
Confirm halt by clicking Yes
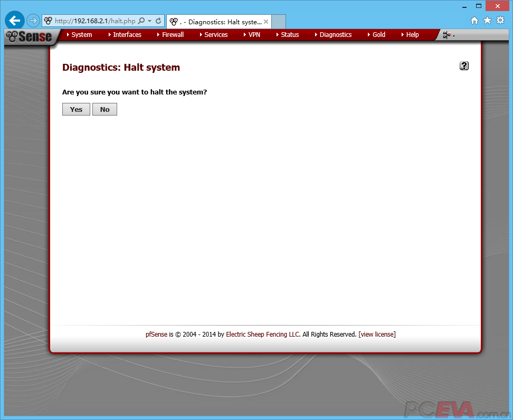coord(76,109)
